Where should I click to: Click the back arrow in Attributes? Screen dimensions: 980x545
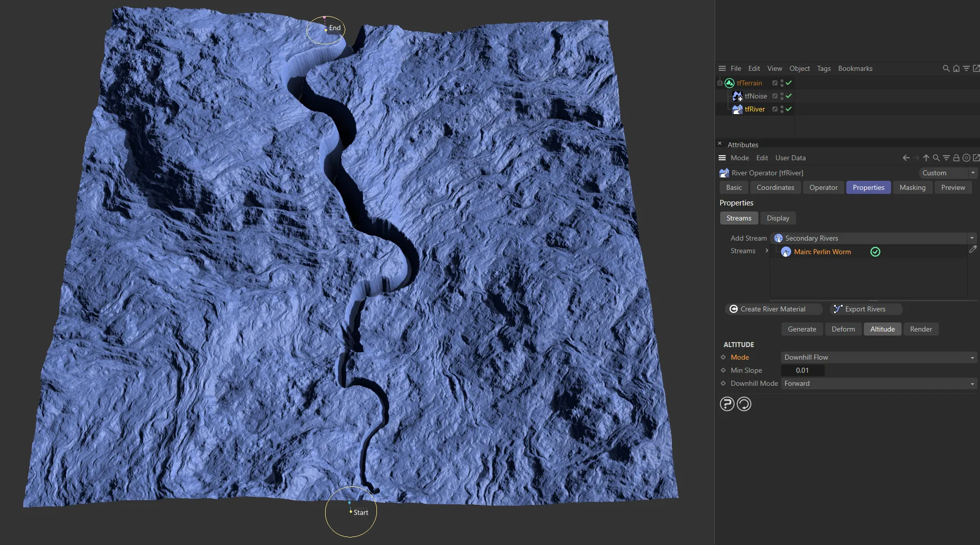906,158
